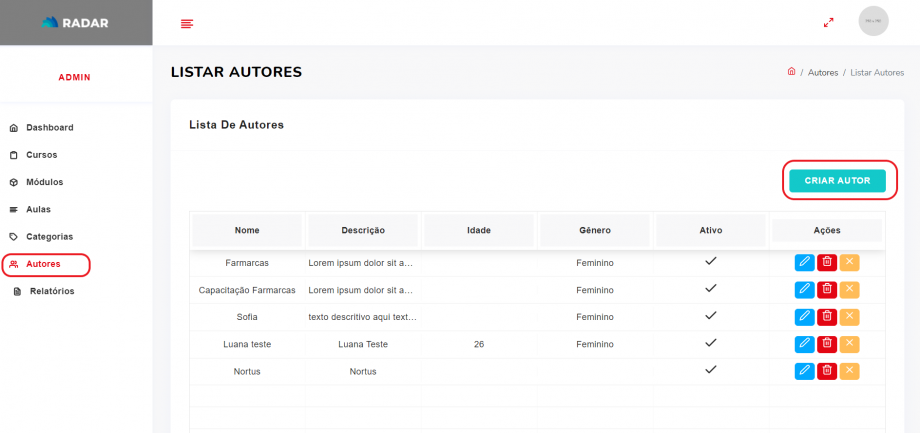Viewport: 920px width, 433px height.
Task: Toggle the Ativo checkmark for Nortus
Action: click(x=711, y=369)
